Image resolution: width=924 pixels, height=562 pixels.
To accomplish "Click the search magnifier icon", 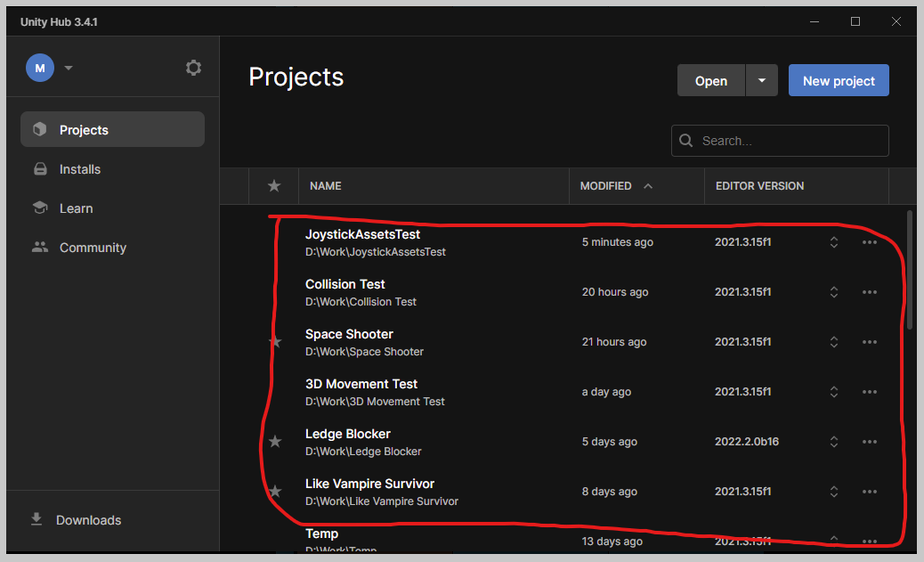I will click(686, 141).
